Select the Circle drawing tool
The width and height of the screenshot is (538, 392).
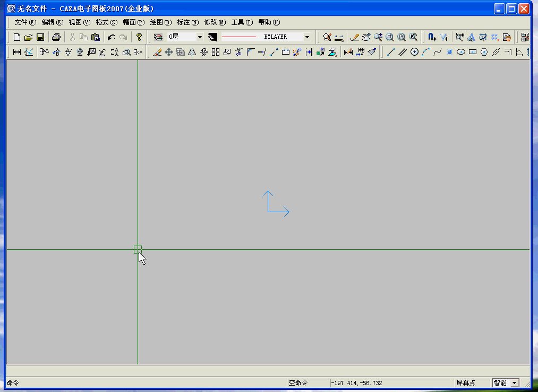pyautogui.click(x=414, y=52)
